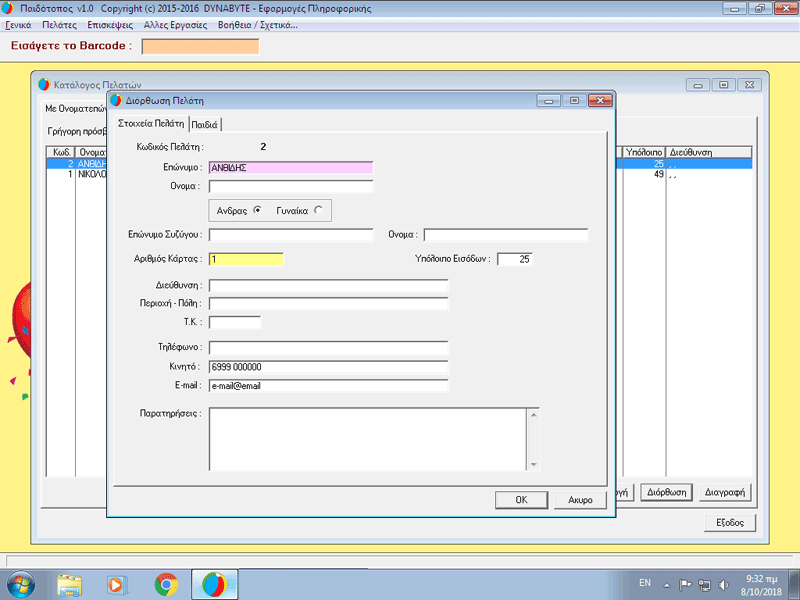
Task: Click the Barcode input field
Action: click(200, 46)
